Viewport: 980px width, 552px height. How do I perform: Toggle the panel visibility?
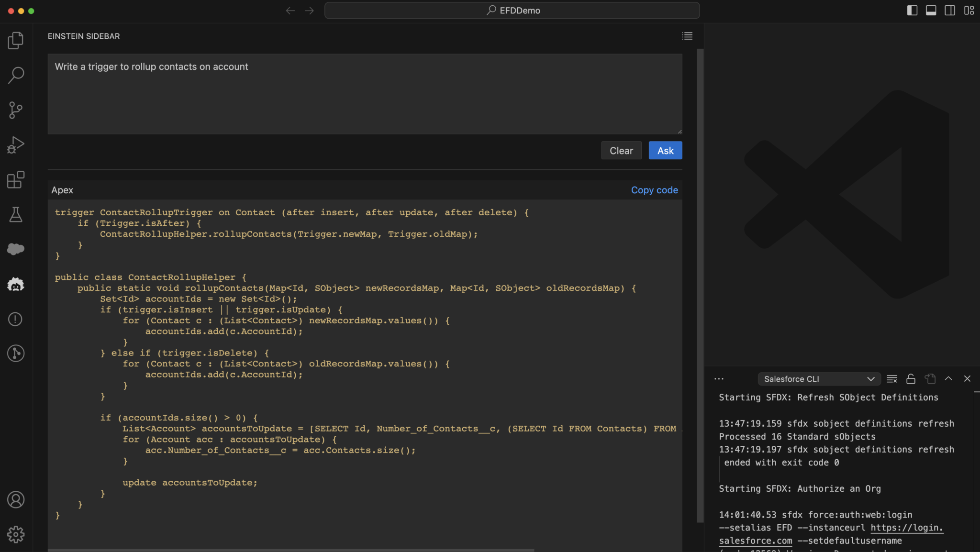coord(931,10)
